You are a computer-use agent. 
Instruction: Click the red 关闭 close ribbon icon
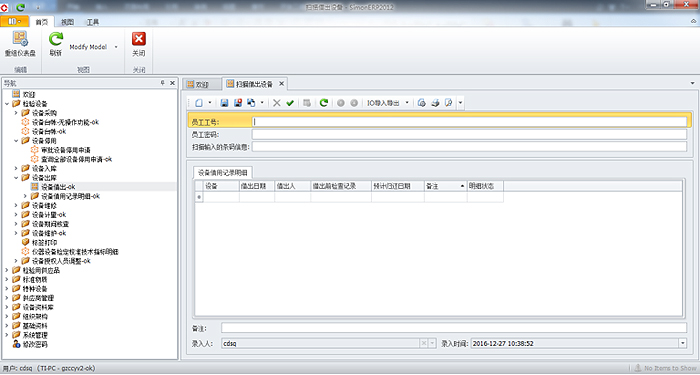click(139, 39)
